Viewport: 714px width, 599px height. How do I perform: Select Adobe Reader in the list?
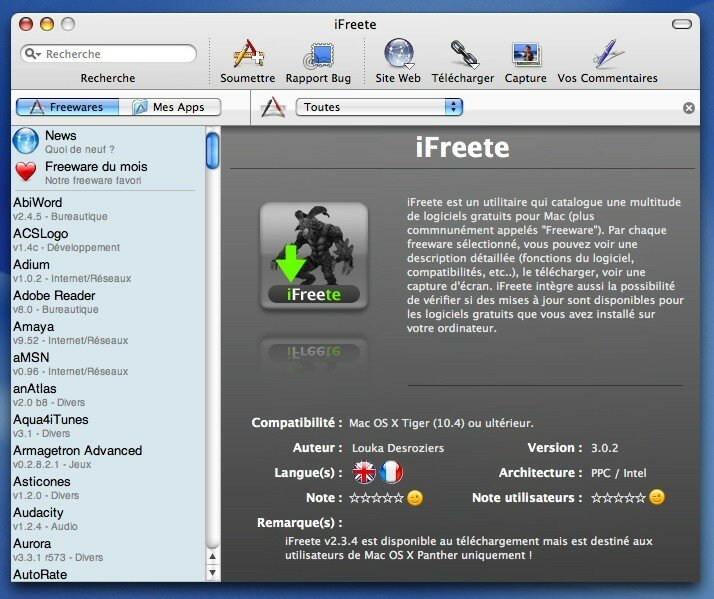108,302
